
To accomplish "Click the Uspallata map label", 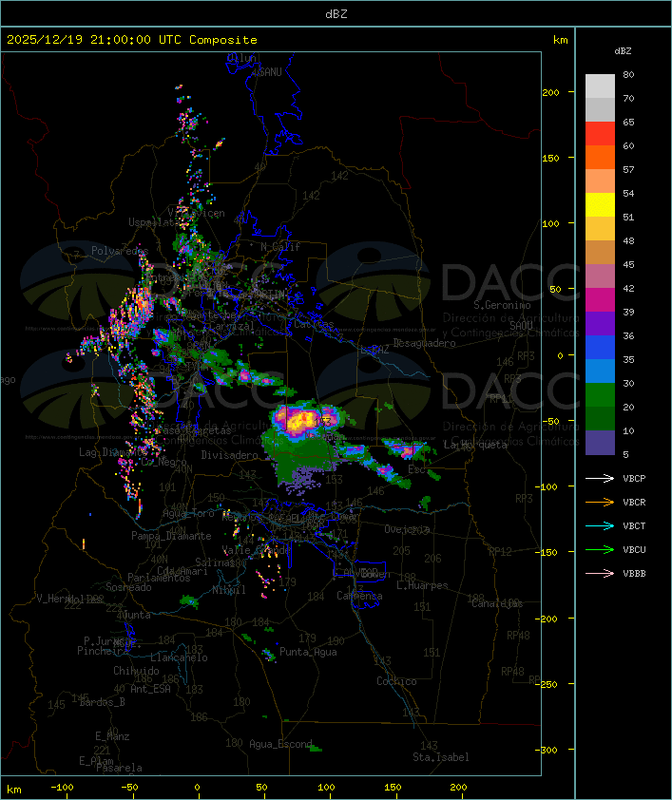I will [154, 222].
